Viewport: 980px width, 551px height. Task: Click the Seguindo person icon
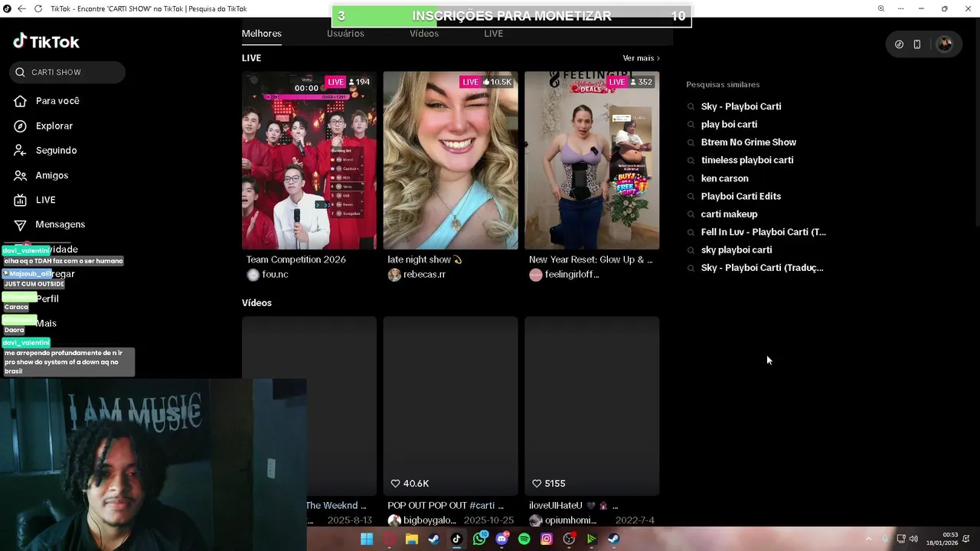click(21, 150)
